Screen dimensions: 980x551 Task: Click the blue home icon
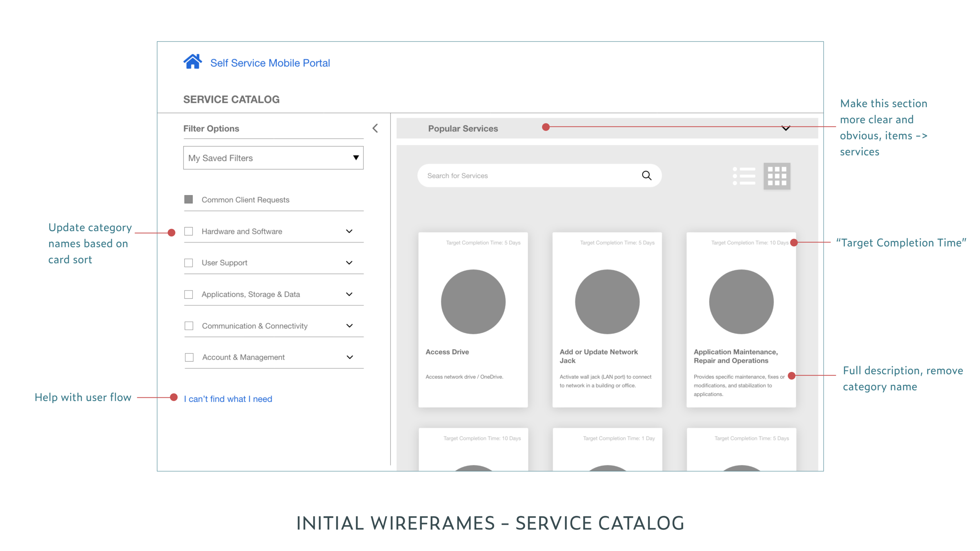pyautogui.click(x=192, y=62)
